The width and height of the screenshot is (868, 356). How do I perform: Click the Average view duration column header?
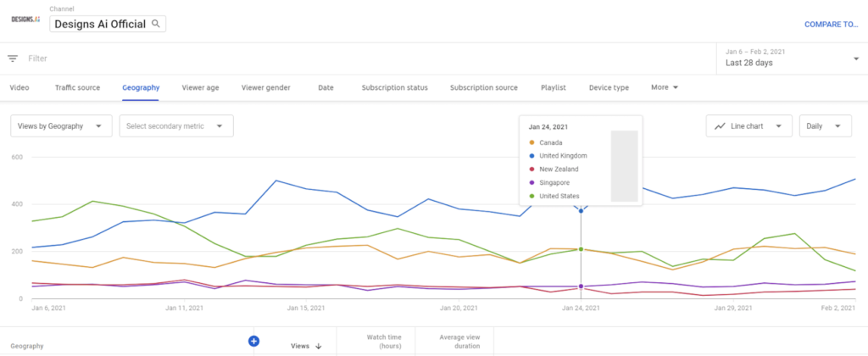[454, 342]
